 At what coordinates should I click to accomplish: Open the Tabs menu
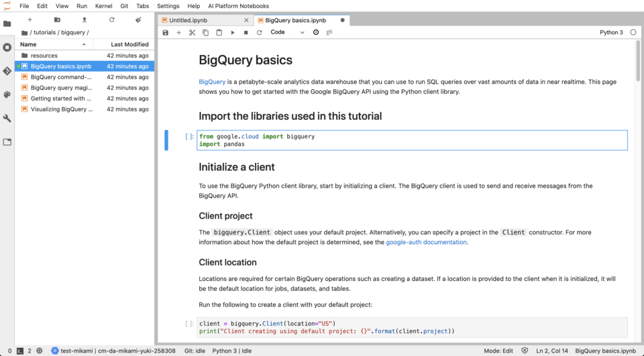[142, 6]
